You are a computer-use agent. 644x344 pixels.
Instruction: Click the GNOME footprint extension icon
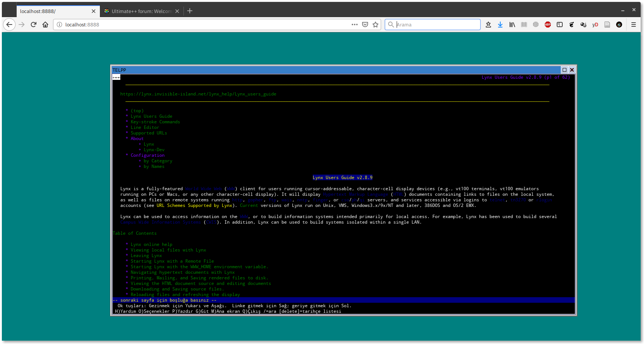[x=572, y=25]
